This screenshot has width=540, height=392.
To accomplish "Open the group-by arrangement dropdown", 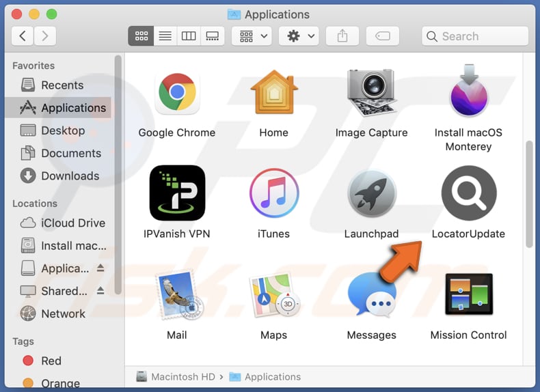I will pyautogui.click(x=252, y=36).
